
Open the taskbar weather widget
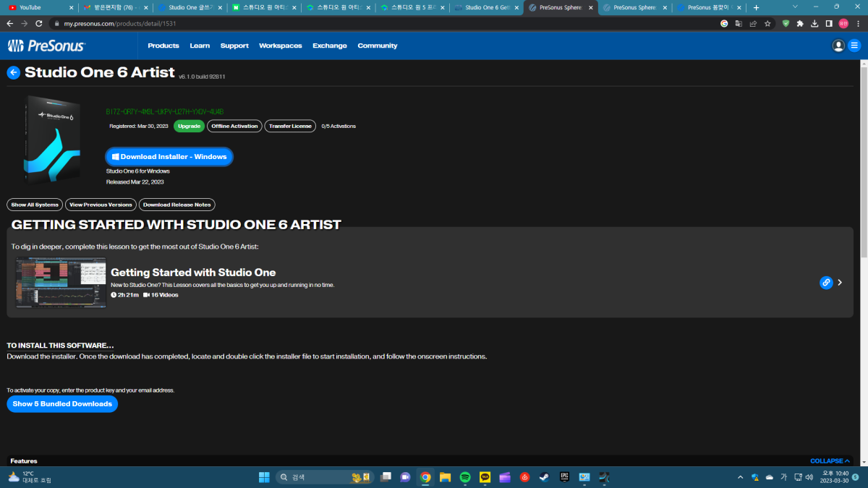(x=30, y=477)
